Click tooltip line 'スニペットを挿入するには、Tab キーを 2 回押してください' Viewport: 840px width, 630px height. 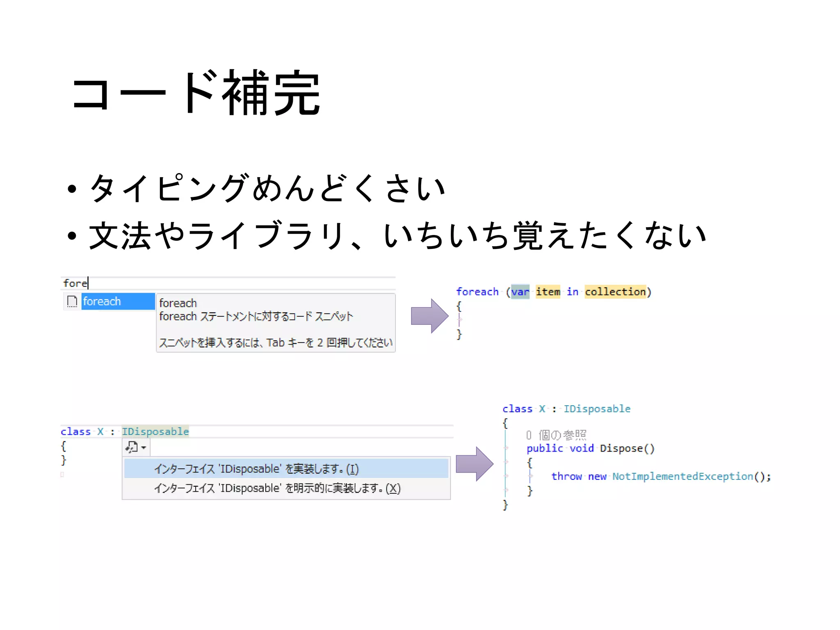(x=276, y=342)
